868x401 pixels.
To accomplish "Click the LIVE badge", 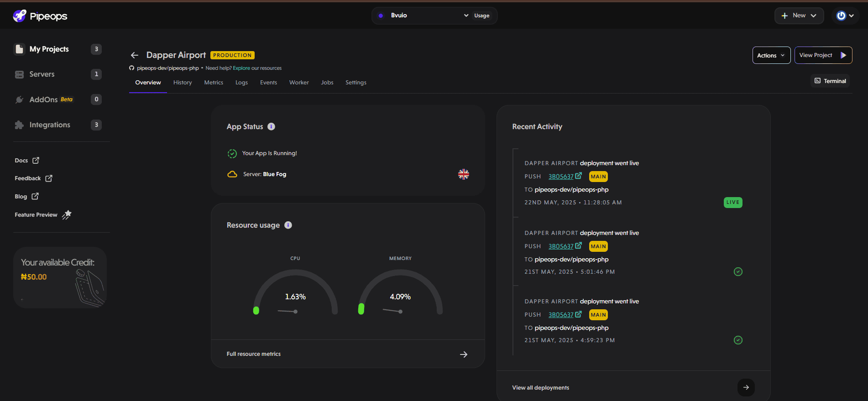I will click(733, 203).
